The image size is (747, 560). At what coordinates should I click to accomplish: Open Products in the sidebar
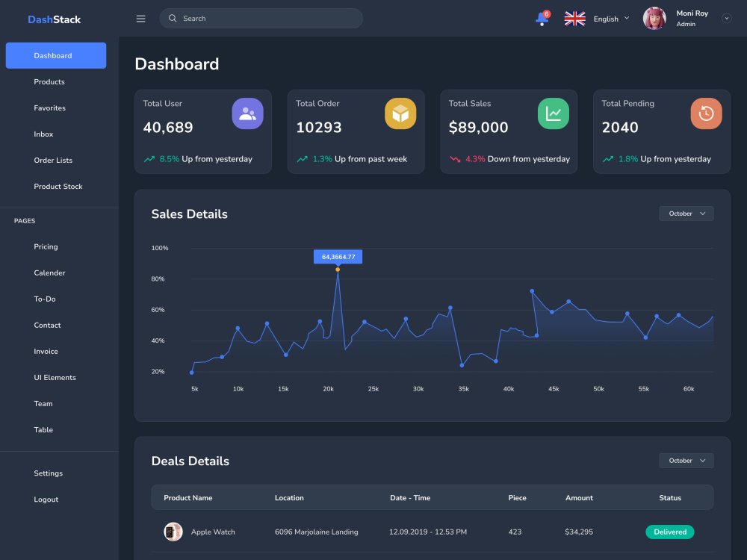tap(49, 82)
